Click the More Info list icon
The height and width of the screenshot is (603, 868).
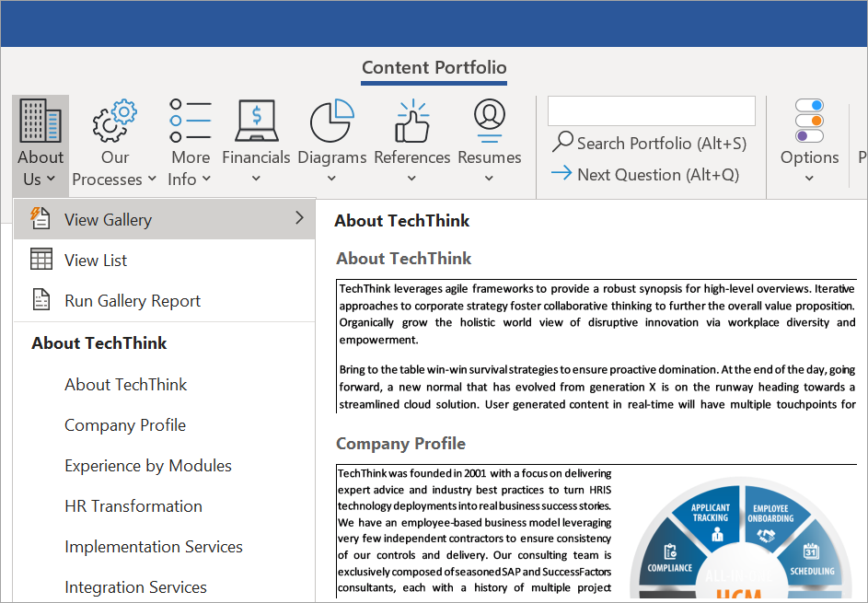tap(190, 121)
